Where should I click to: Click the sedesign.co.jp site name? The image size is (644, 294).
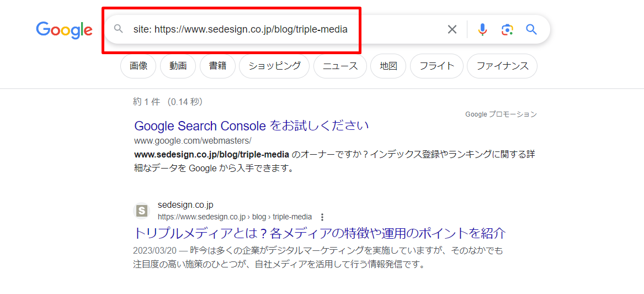tap(185, 205)
